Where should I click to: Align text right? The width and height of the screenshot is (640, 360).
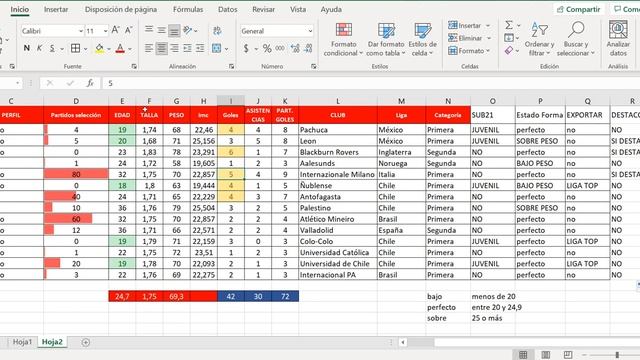point(174,48)
